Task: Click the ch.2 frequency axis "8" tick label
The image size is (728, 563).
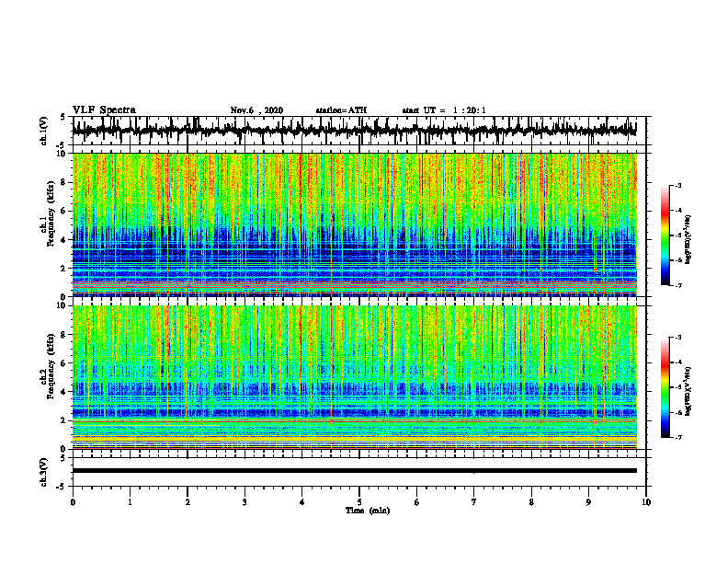Action: pyautogui.click(x=63, y=335)
